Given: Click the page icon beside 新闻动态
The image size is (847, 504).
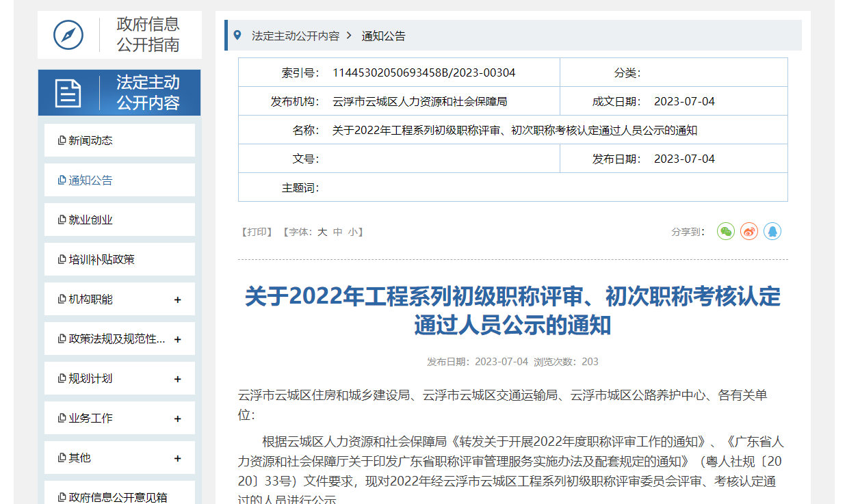Looking at the screenshot, I should tap(62, 141).
